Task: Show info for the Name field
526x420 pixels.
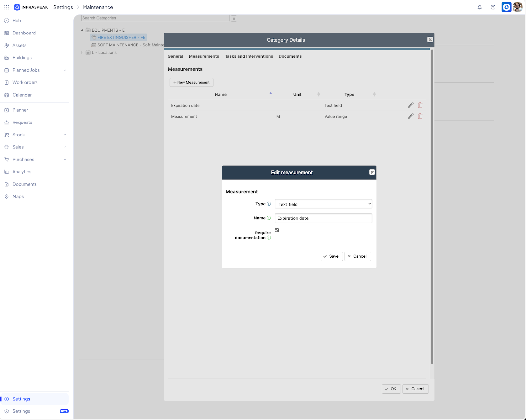Action: pyautogui.click(x=269, y=218)
